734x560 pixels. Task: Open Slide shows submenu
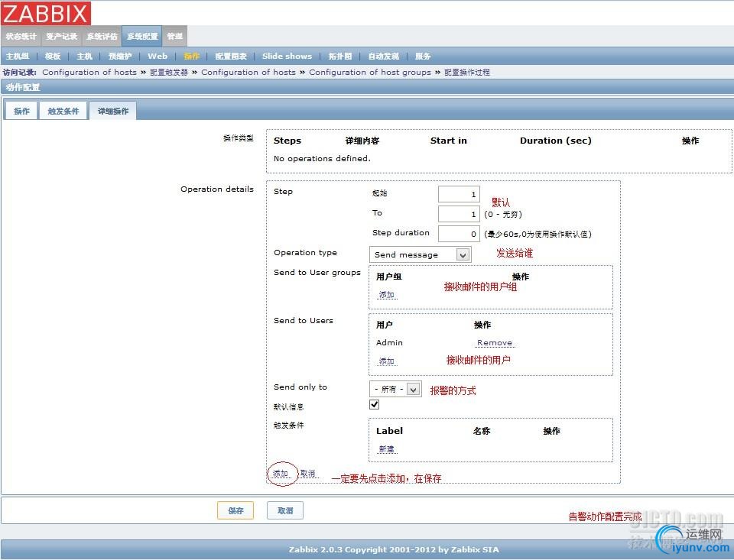287,56
